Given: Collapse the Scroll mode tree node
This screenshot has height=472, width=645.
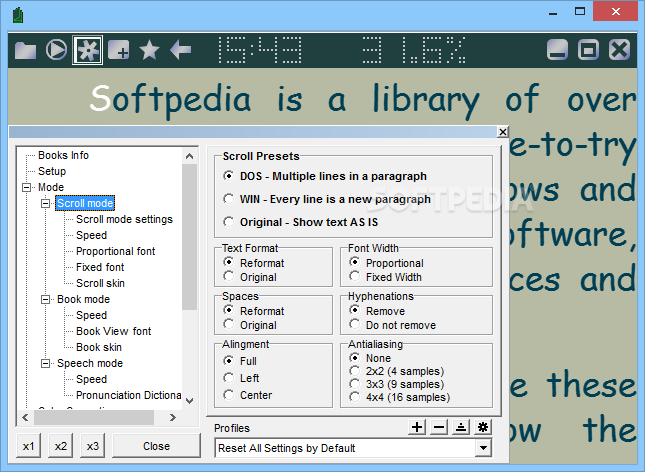Looking at the screenshot, I should click(45, 203).
